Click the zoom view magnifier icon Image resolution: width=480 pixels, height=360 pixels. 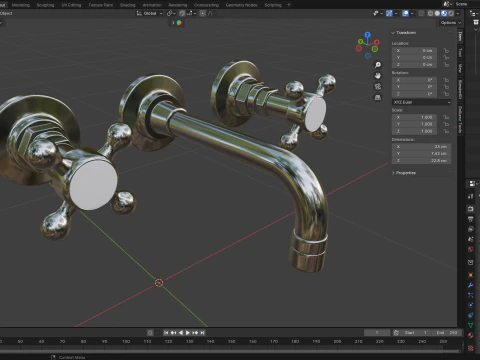tap(378, 65)
